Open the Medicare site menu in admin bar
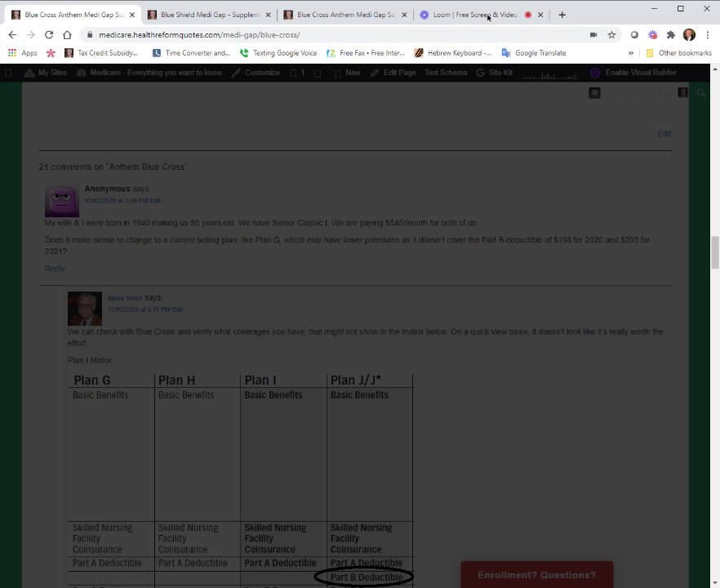 coord(149,73)
